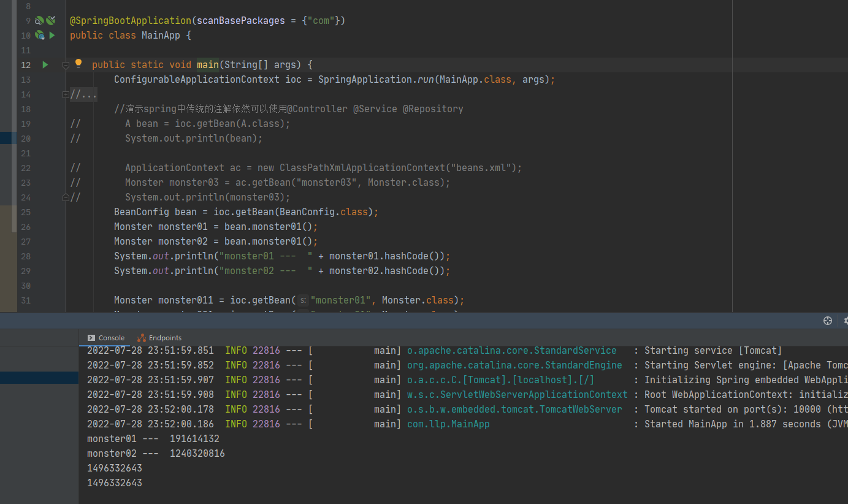Click the folded //... placeholder text
The width and height of the screenshot is (848, 504).
[x=83, y=94]
